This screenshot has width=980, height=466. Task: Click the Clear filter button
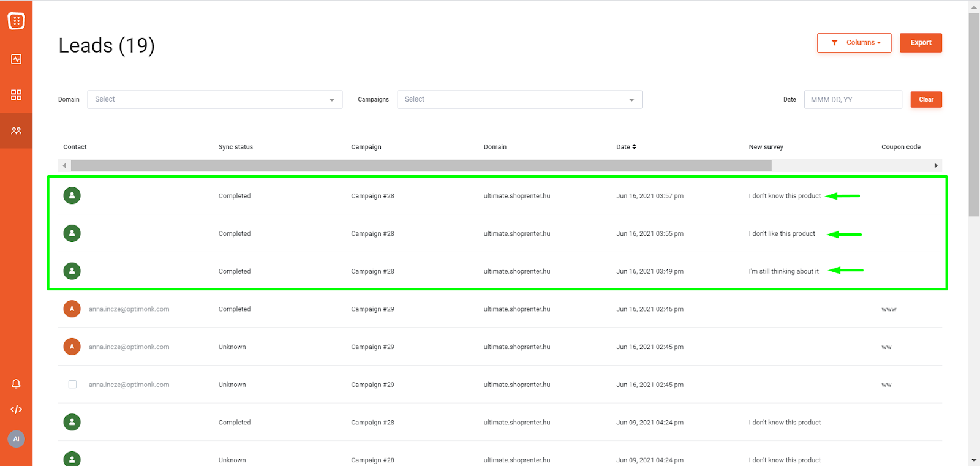(926, 99)
